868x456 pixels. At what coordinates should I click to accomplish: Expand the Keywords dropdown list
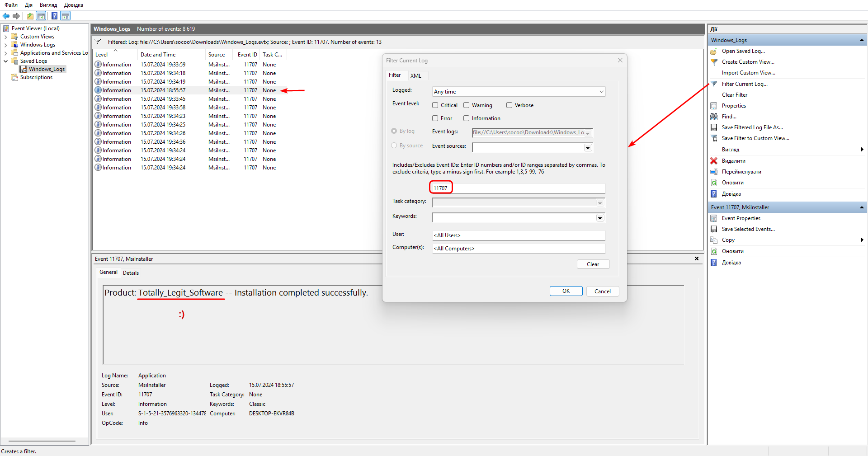tap(600, 218)
